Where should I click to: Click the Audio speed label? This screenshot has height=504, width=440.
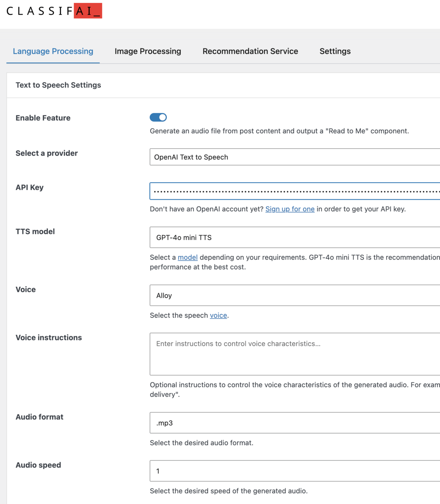38,465
